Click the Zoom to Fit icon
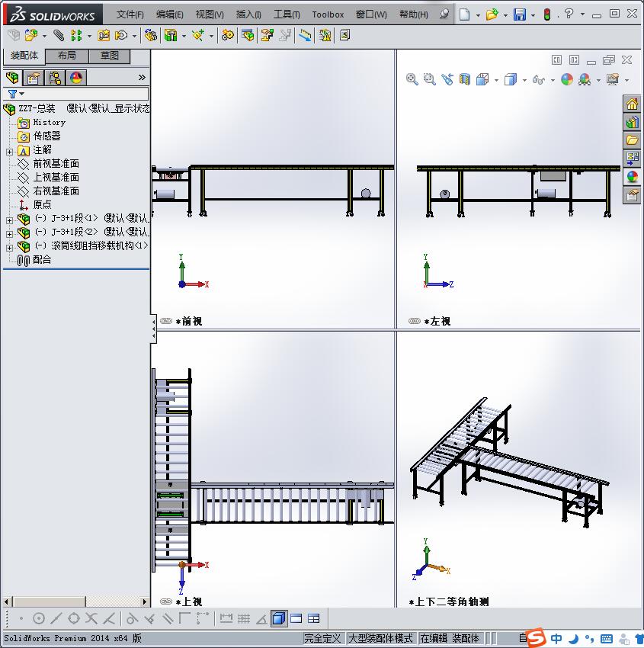 tap(412, 79)
